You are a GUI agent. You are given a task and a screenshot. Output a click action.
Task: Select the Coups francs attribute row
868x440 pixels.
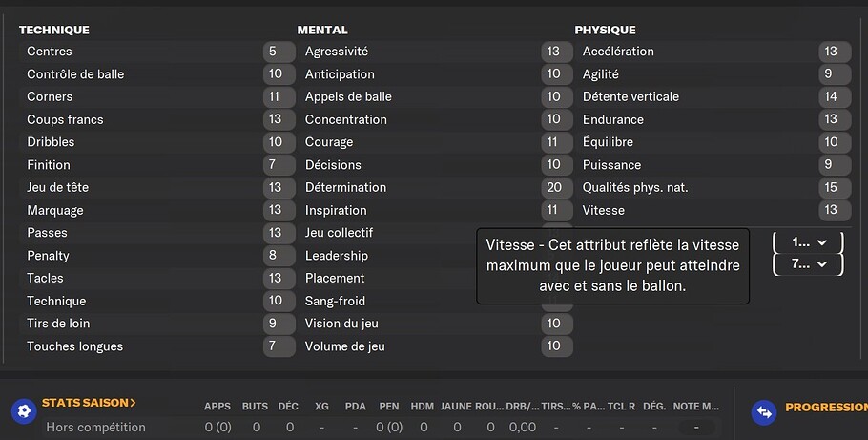[x=157, y=119]
